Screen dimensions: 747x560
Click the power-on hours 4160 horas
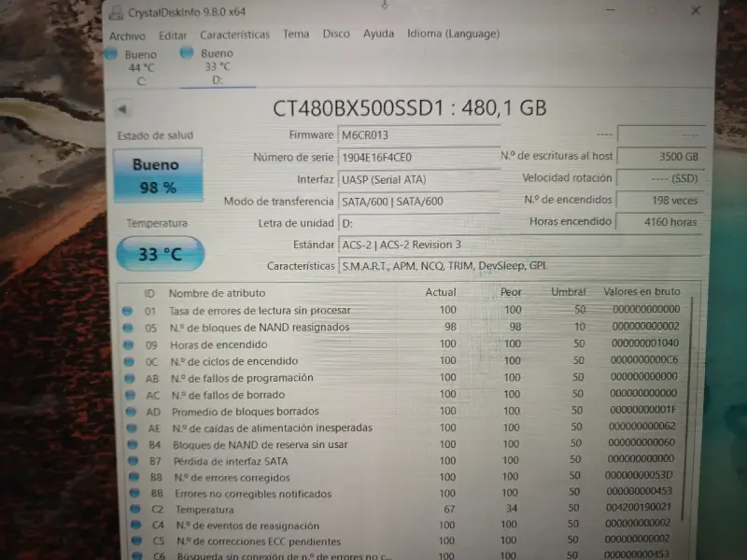(x=660, y=222)
